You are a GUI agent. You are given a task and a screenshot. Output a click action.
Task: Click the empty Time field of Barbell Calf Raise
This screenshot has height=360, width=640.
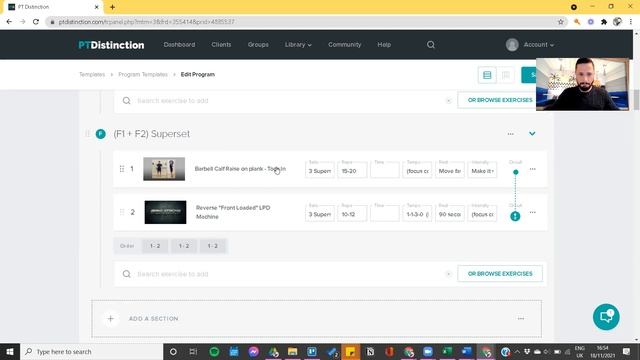(384, 170)
